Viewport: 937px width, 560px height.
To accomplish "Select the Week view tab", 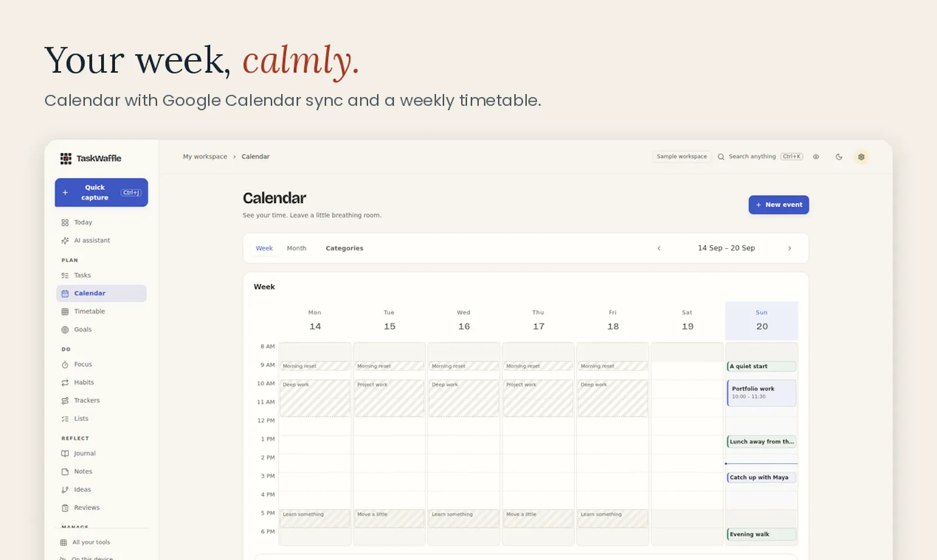I will (x=264, y=248).
